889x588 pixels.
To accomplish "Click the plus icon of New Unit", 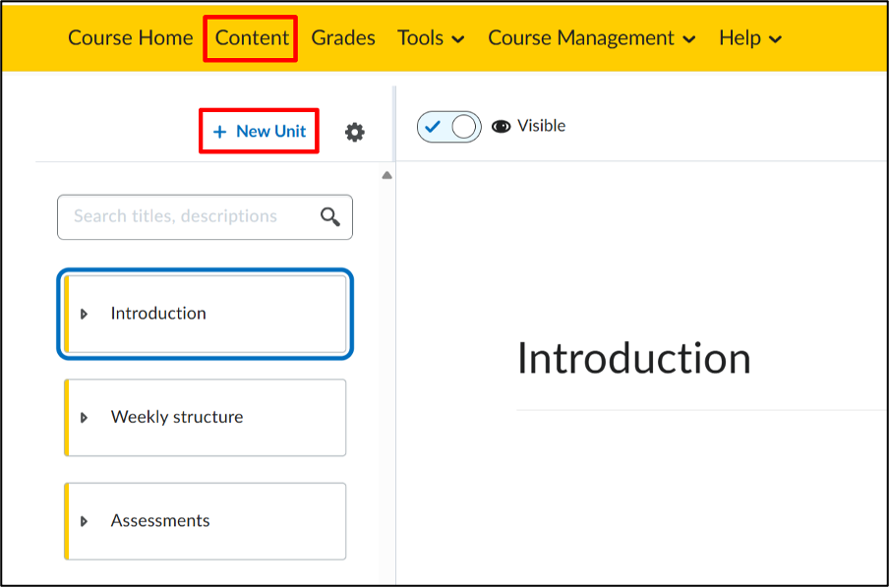I will click(219, 132).
